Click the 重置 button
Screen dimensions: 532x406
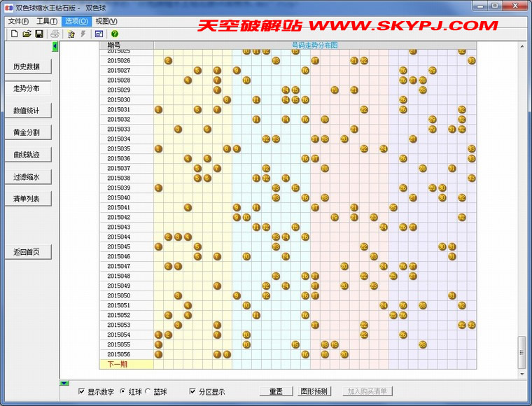click(x=276, y=391)
